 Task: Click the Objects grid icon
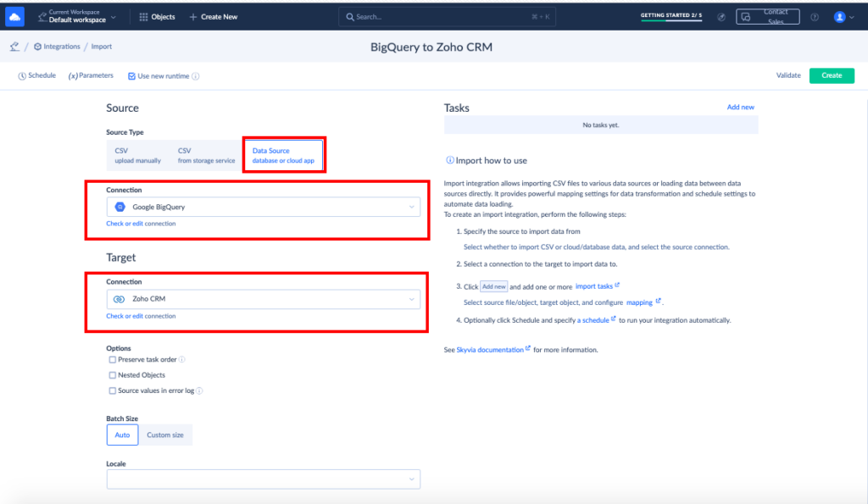point(143,17)
